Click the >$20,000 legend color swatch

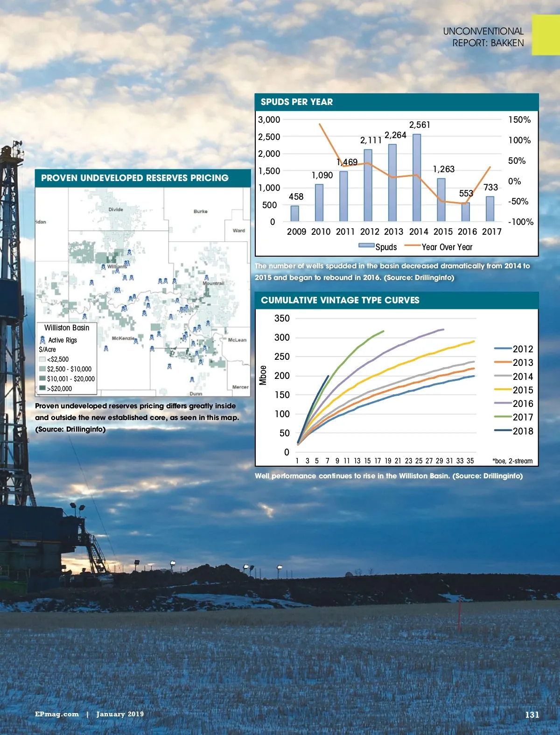[x=42, y=388]
